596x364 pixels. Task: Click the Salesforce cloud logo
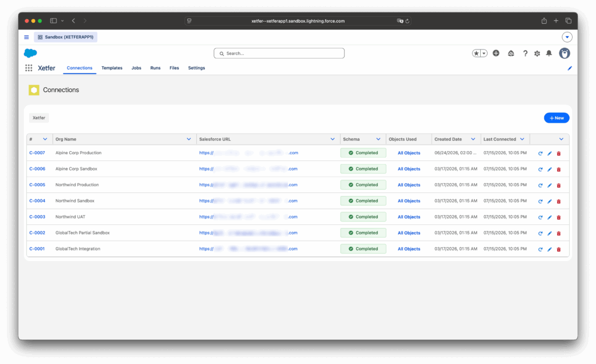30,53
